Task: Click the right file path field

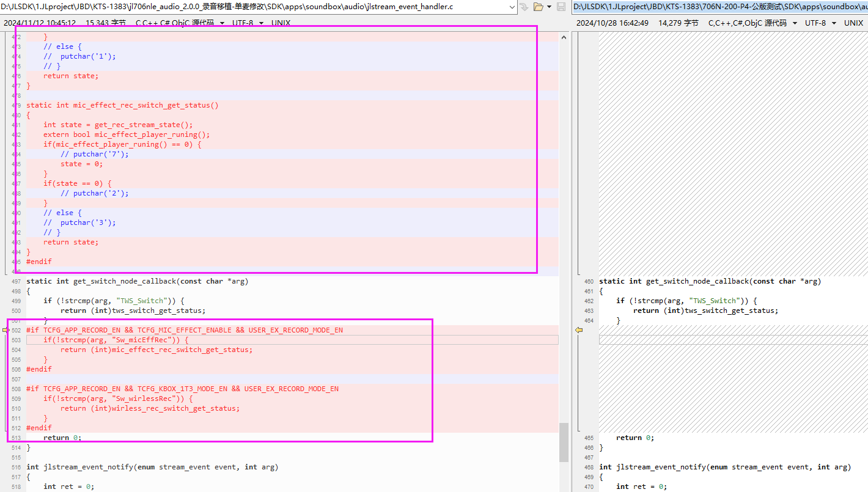Action: [x=720, y=7]
